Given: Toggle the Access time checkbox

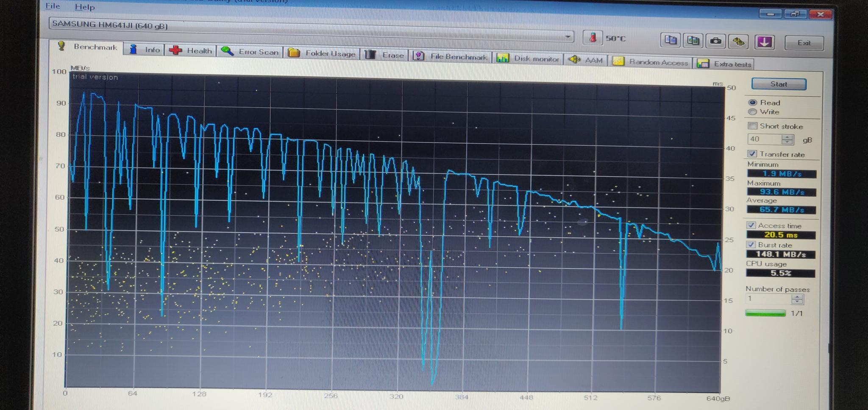Looking at the screenshot, I should point(751,225).
